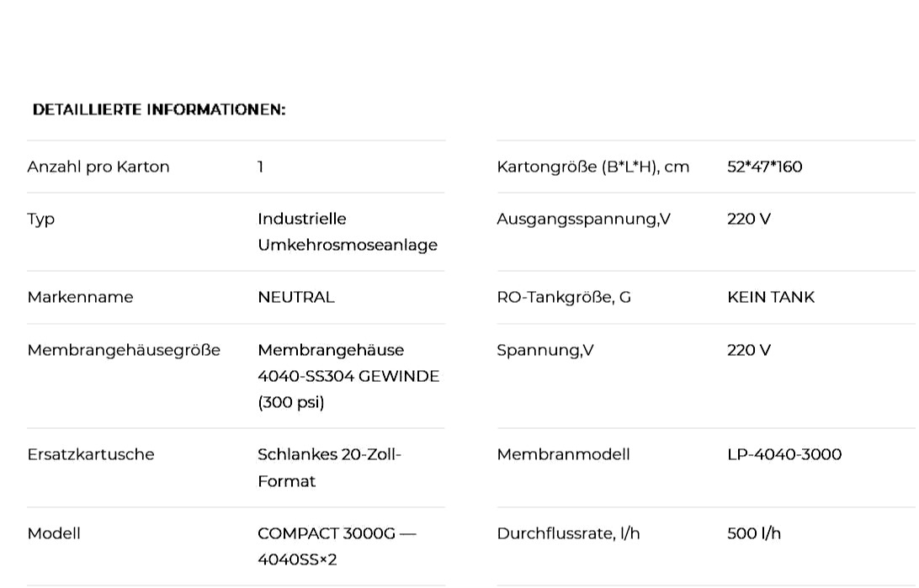The height and width of the screenshot is (588, 919).
Task: Click the 'Membranmodell' label
Action: click(563, 454)
